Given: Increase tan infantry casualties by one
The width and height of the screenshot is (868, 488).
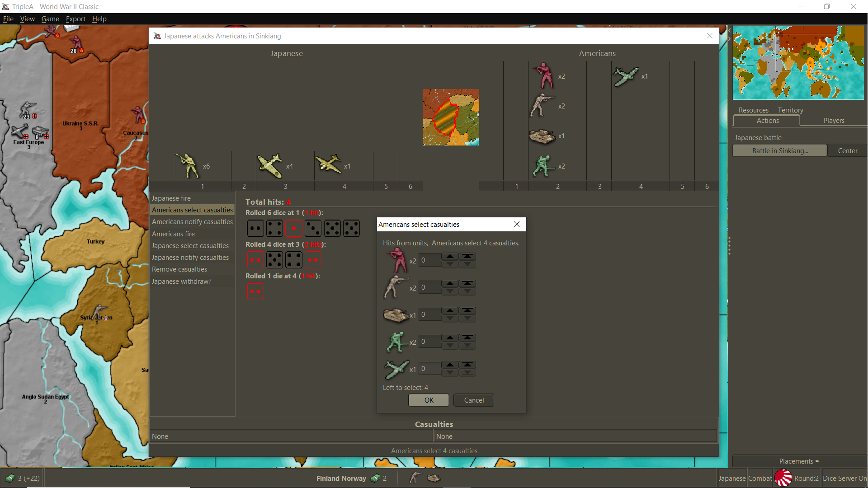Looking at the screenshot, I should tap(450, 283).
